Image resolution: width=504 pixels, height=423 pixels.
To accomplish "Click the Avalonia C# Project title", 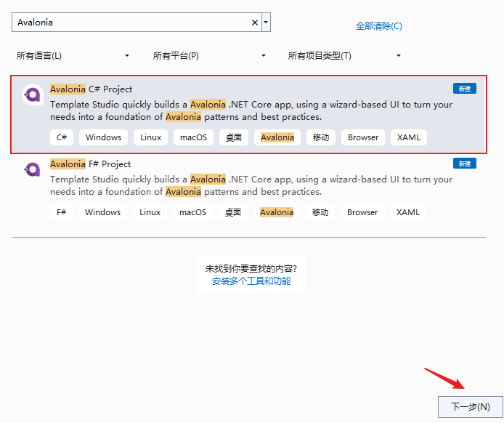I will pos(91,89).
